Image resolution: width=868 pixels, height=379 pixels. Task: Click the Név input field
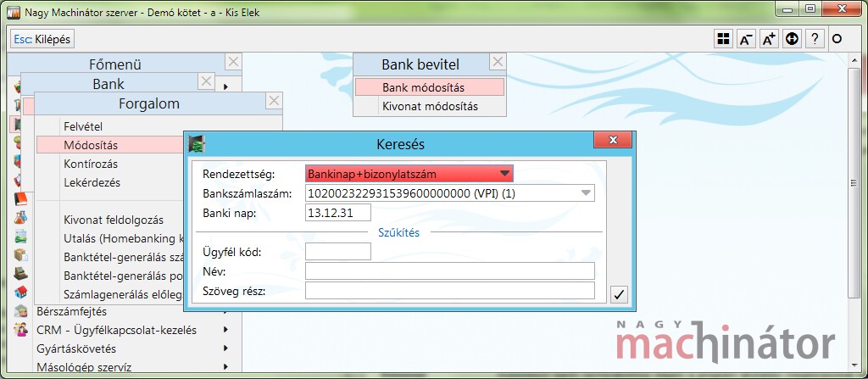[x=449, y=271]
